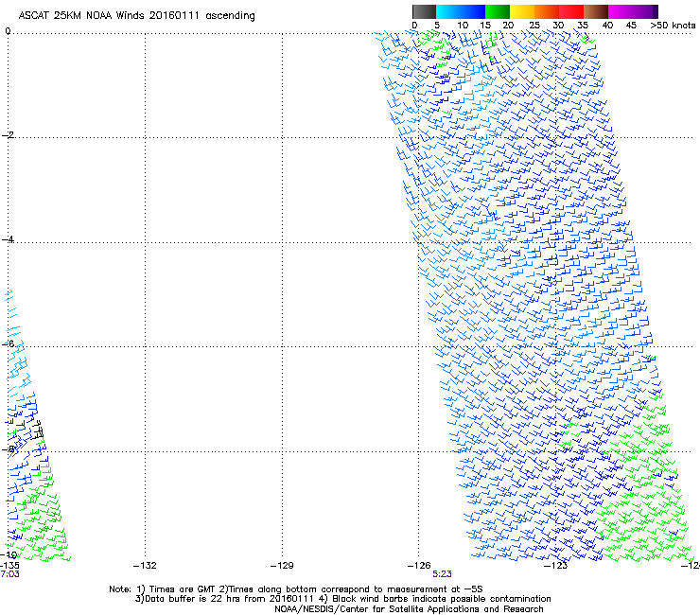Image resolution: width=700 pixels, height=615 pixels.
Task: Click the black wind barbs in the left swath
Action: (38, 430)
